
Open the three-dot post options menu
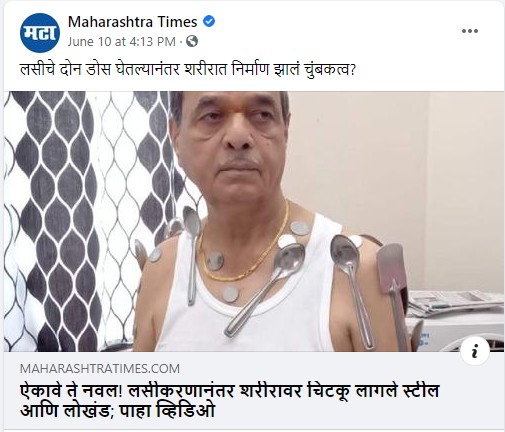pos(470,31)
